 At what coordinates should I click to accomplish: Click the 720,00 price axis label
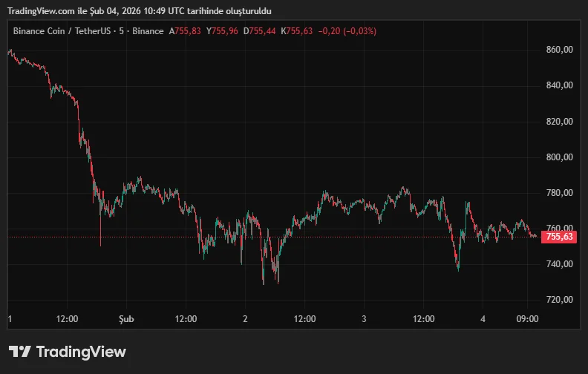coord(559,300)
